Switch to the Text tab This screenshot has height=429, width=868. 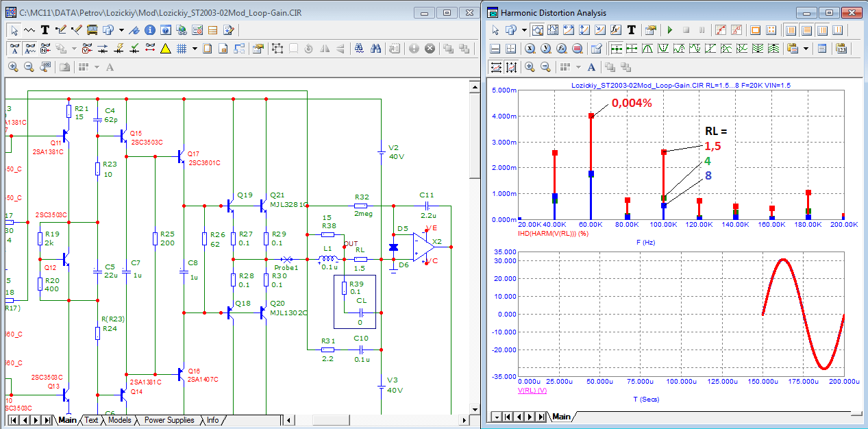[91, 420]
